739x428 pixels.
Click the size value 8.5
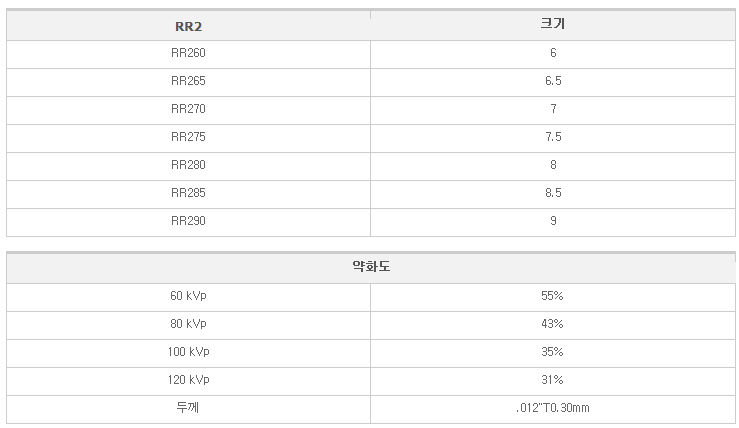point(553,193)
